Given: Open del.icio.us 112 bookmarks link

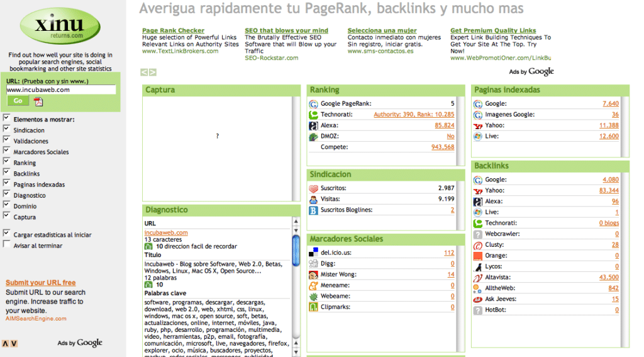Looking at the screenshot, I should 449,253.
